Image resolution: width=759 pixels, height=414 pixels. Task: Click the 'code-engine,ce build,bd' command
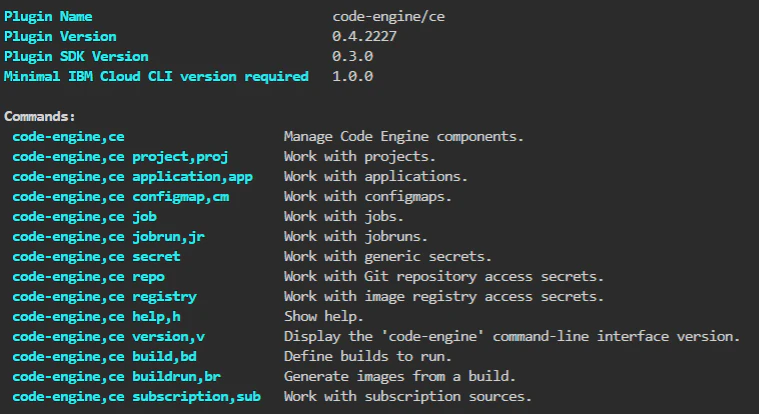click(x=105, y=356)
